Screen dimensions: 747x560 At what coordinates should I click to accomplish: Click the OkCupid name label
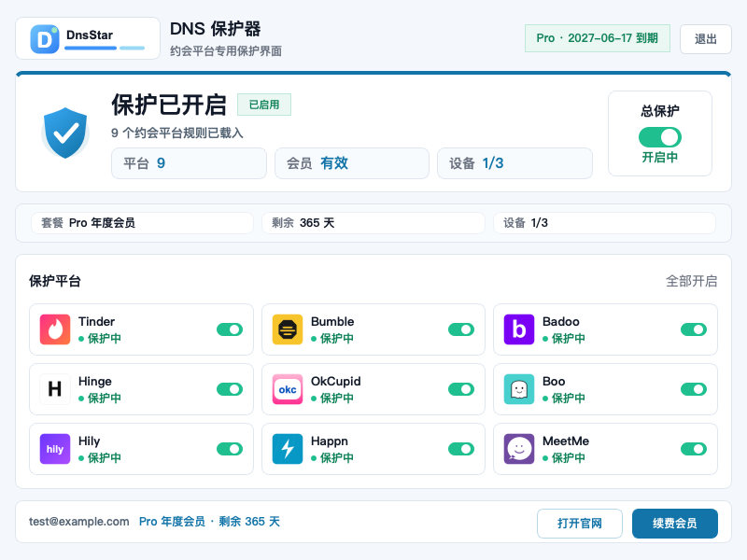tap(336, 382)
